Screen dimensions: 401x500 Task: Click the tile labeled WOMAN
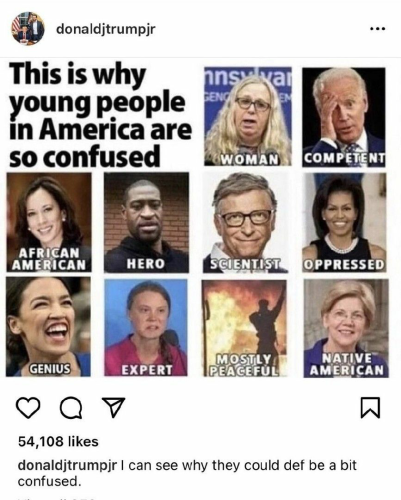click(248, 116)
